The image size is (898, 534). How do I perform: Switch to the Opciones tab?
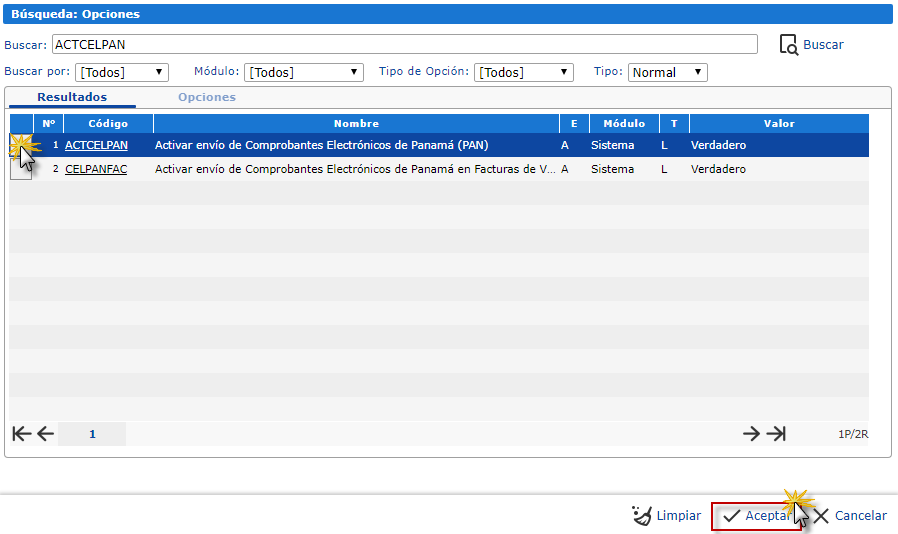[207, 97]
